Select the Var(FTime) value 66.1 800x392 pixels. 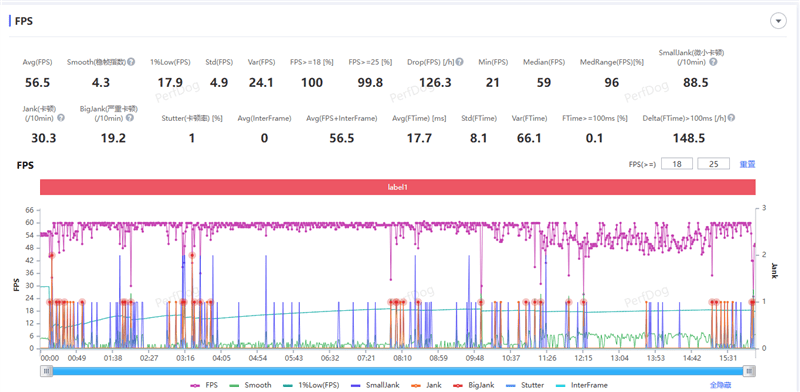[x=529, y=138]
